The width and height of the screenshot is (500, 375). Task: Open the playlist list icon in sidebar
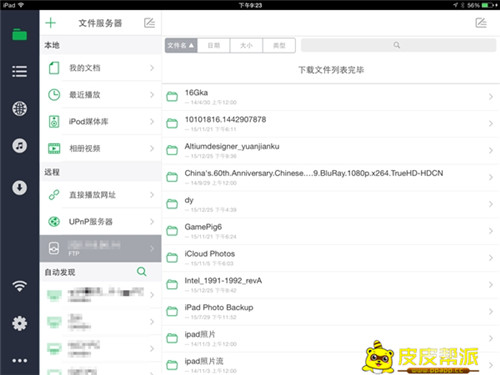point(20,71)
